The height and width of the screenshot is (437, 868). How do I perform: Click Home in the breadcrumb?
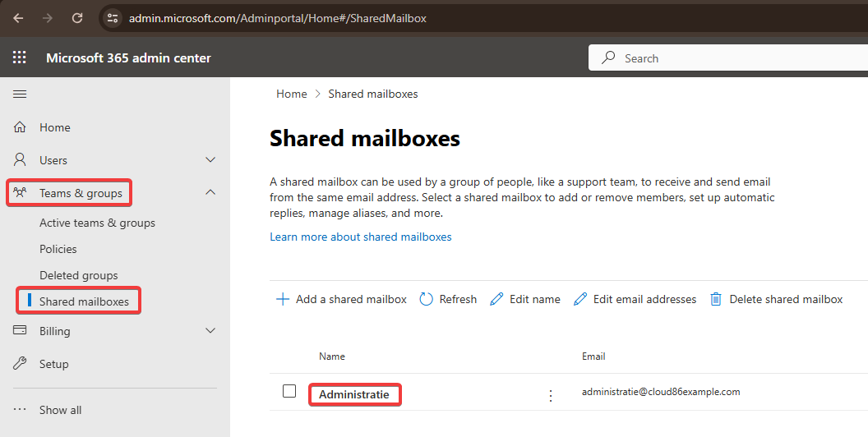(292, 94)
